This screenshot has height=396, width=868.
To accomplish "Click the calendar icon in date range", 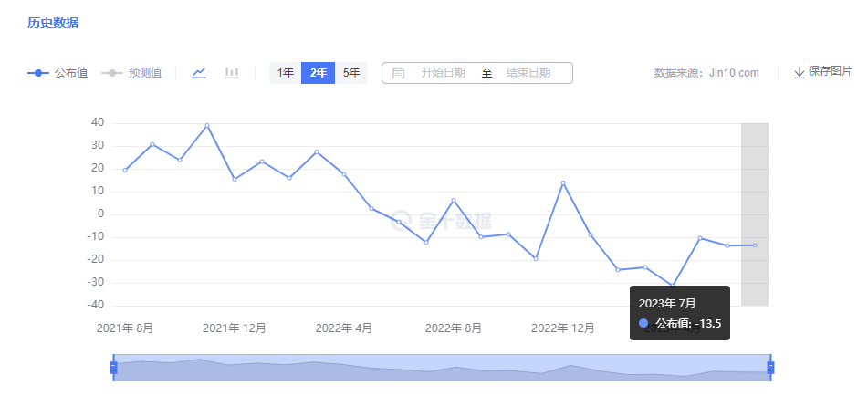I will click(x=398, y=73).
